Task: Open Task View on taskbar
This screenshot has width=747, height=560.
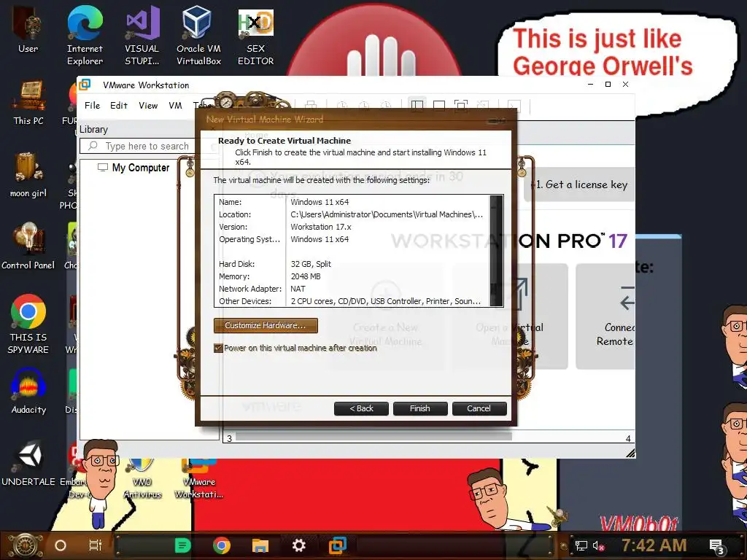Action: click(96, 545)
